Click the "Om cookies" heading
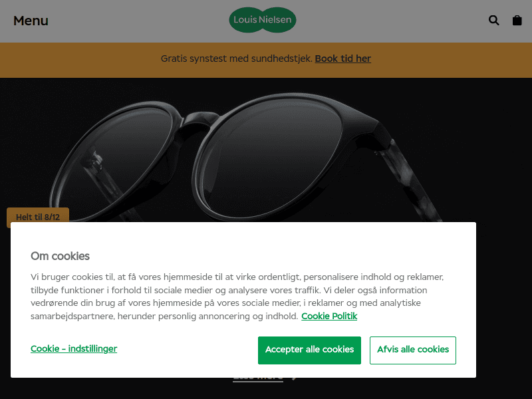 (60, 256)
